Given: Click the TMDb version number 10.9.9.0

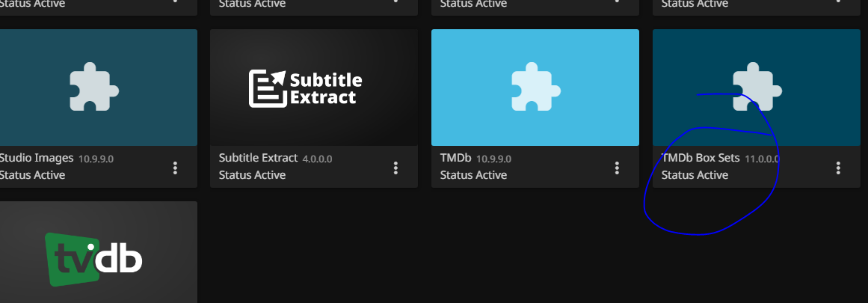Looking at the screenshot, I should (493, 159).
